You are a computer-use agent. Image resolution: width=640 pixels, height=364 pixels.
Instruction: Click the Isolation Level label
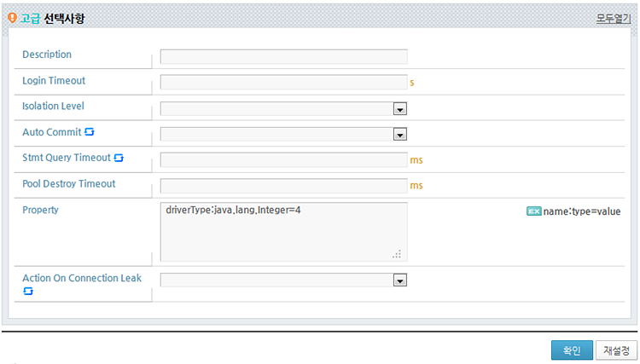pos(53,106)
